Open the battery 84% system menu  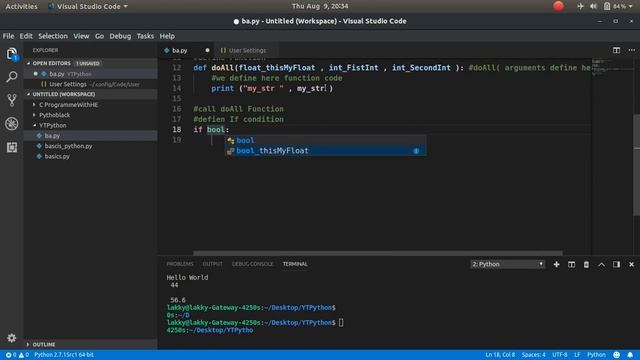[618, 6]
